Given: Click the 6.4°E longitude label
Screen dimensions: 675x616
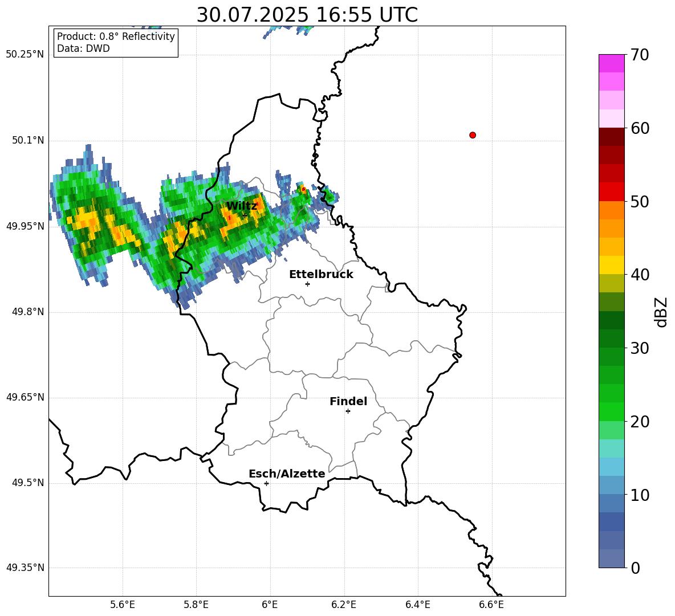Looking at the screenshot, I should (417, 605).
